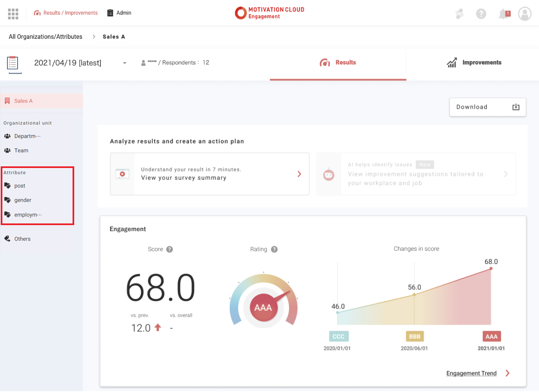Viewport: 539px width, 392px height.
Task: Click the help question mark in header
Action: point(481,14)
